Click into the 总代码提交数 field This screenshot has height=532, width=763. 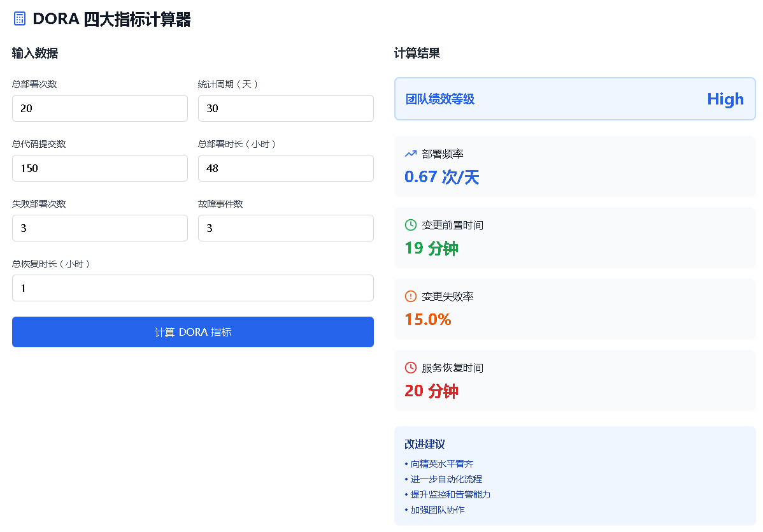tap(100, 168)
